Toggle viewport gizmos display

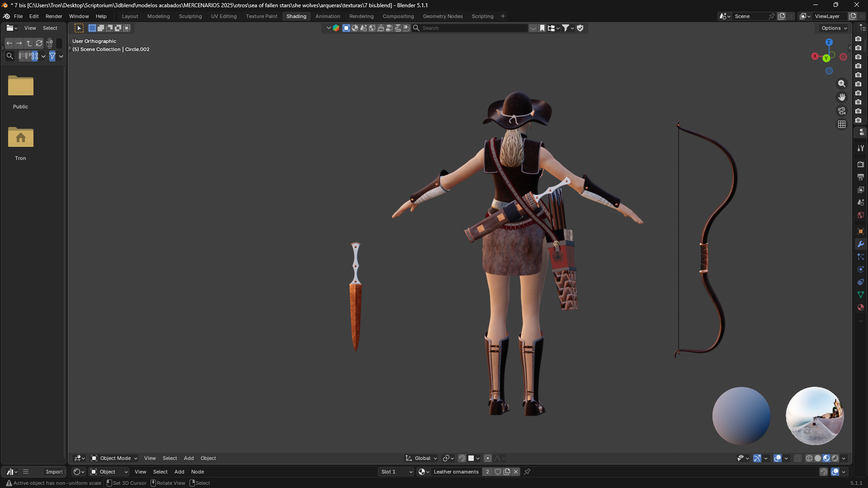click(x=757, y=458)
